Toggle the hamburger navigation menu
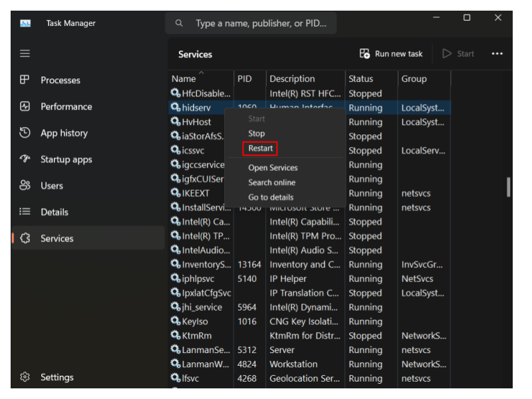This screenshot has height=399, width=532. tap(25, 53)
